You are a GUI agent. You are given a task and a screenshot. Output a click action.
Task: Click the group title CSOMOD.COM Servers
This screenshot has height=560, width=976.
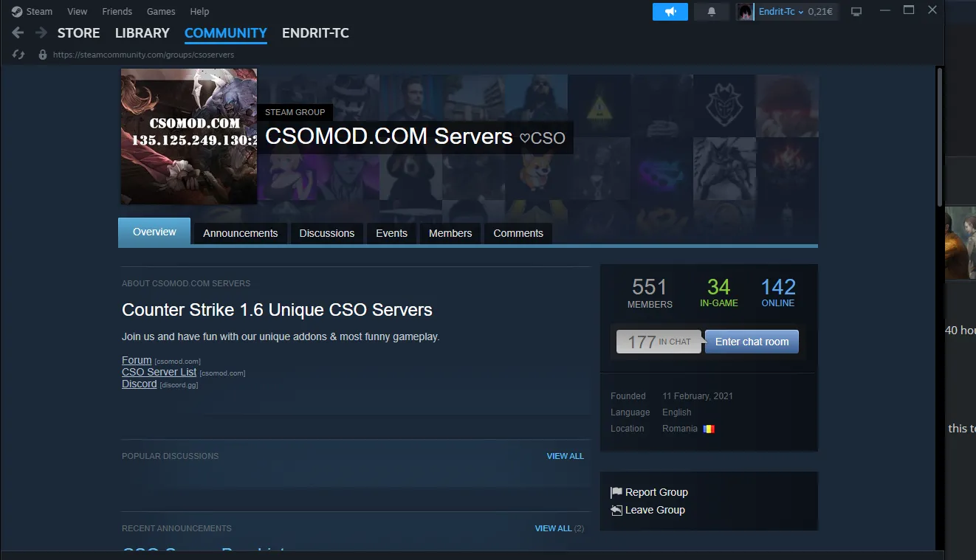point(388,136)
